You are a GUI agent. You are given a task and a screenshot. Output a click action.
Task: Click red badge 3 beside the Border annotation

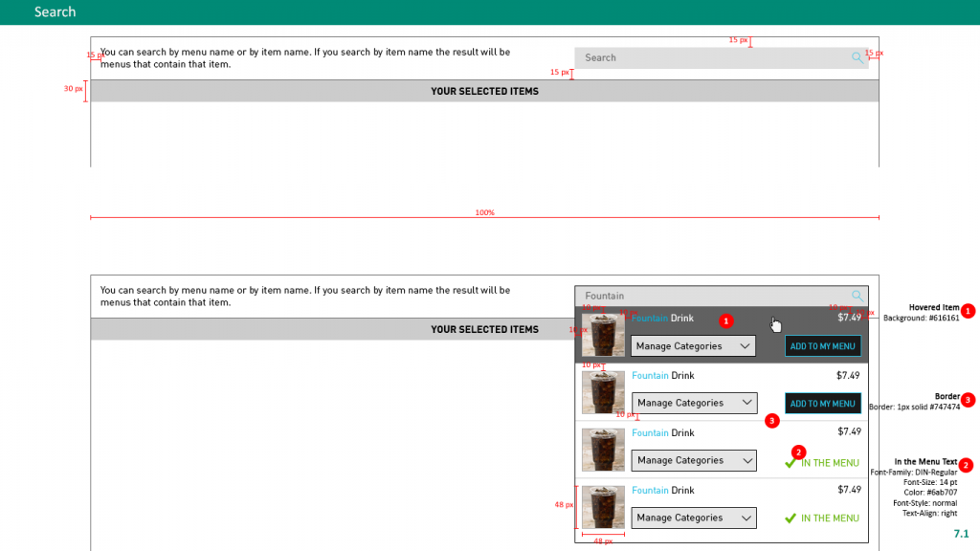968,400
